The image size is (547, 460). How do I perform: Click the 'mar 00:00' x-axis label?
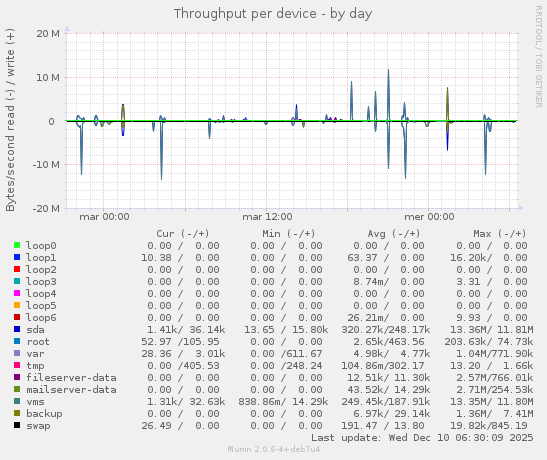point(104,217)
